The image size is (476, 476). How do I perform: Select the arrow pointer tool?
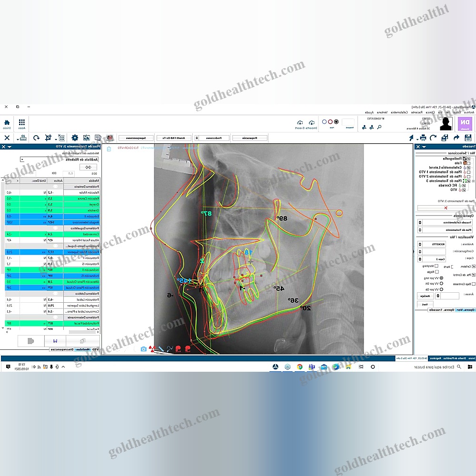point(411,138)
